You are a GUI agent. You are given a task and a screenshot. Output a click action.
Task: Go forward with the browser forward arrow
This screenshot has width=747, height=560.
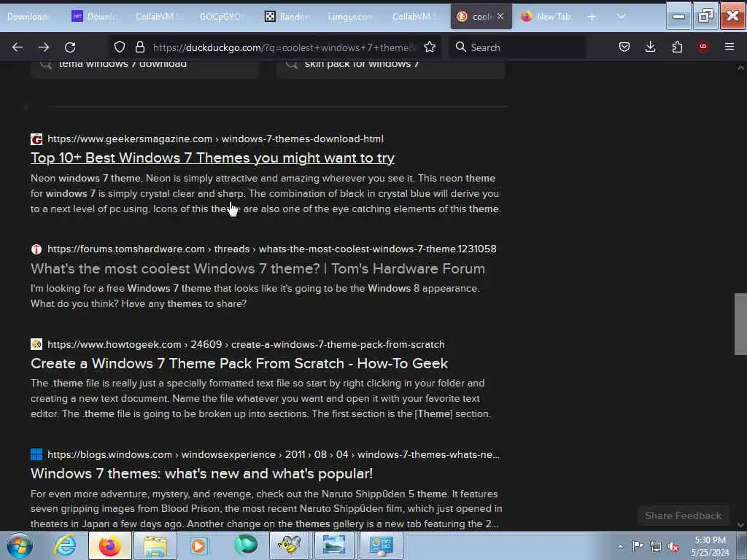(x=44, y=47)
